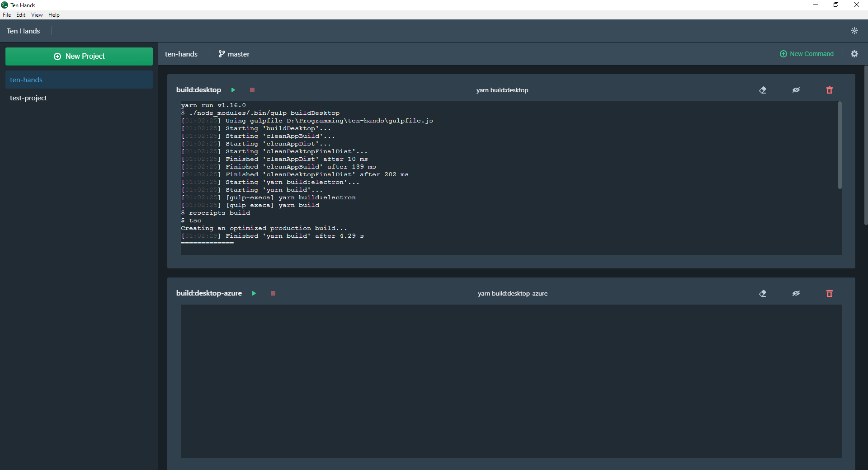Click the build:desktop terminal scrollbar
This screenshot has width=868, height=470.
pyautogui.click(x=840, y=145)
